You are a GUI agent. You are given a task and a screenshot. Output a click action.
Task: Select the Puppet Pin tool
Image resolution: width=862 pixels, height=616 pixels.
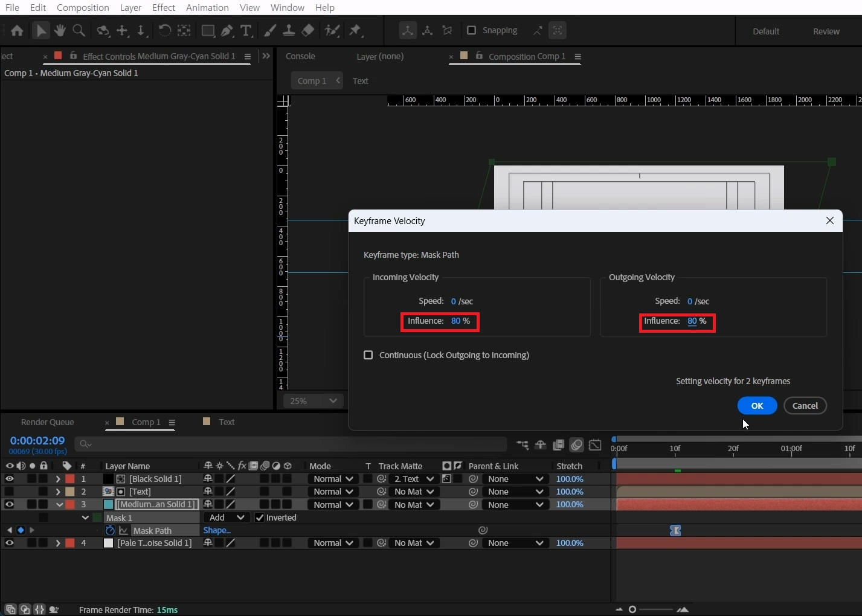pos(355,30)
